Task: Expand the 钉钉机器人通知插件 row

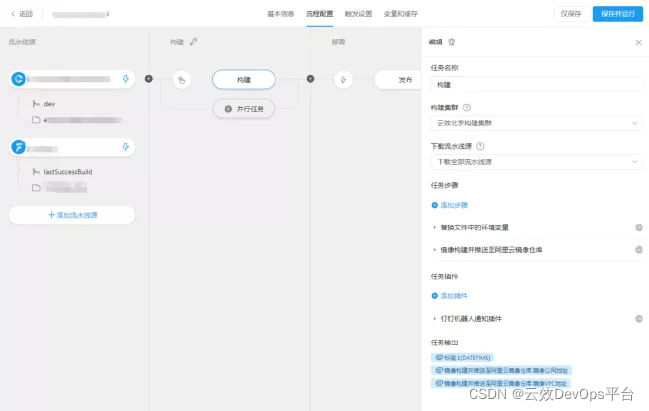Action: (434, 319)
